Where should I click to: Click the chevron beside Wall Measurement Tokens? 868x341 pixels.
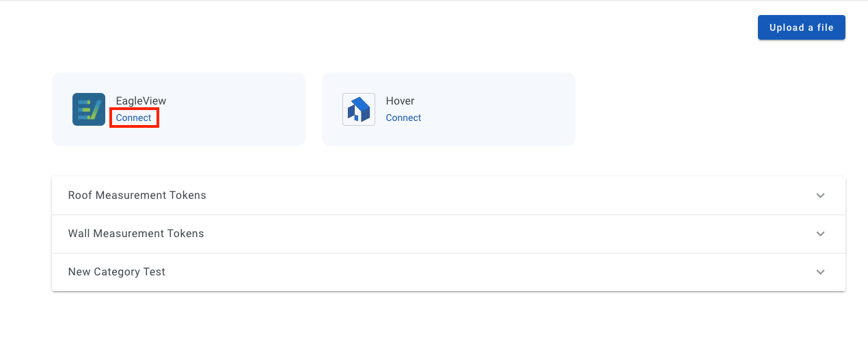pos(820,234)
